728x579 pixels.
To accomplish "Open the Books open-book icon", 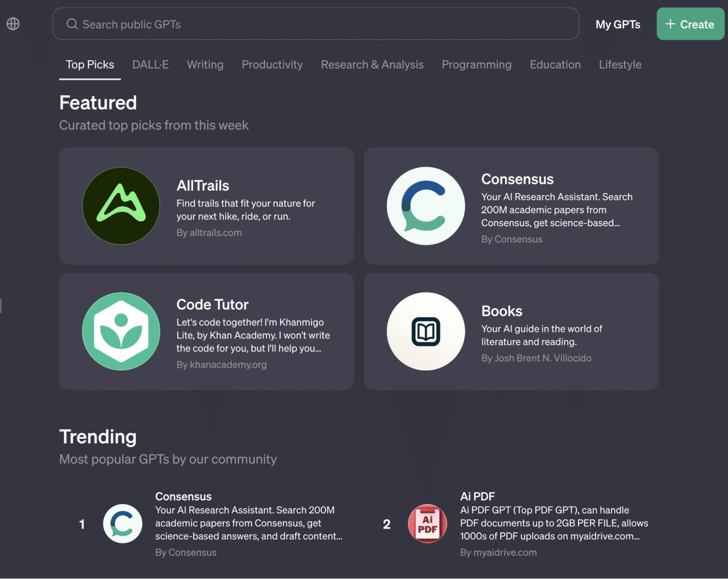I will tap(426, 332).
